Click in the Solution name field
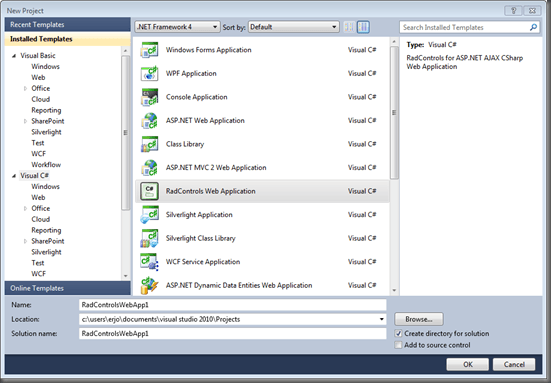The width and height of the screenshot is (551, 383). click(x=233, y=333)
